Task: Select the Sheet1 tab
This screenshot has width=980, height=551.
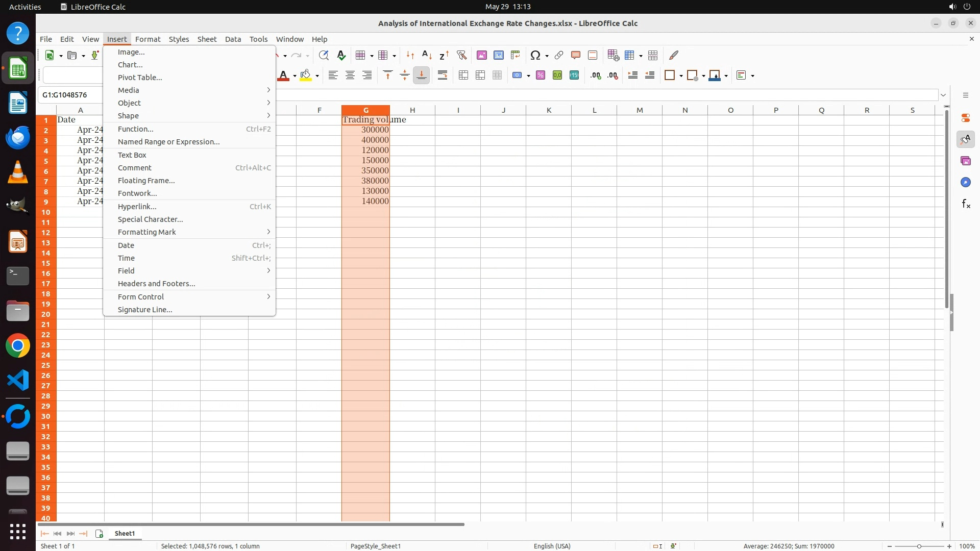Action: pos(125,534)
